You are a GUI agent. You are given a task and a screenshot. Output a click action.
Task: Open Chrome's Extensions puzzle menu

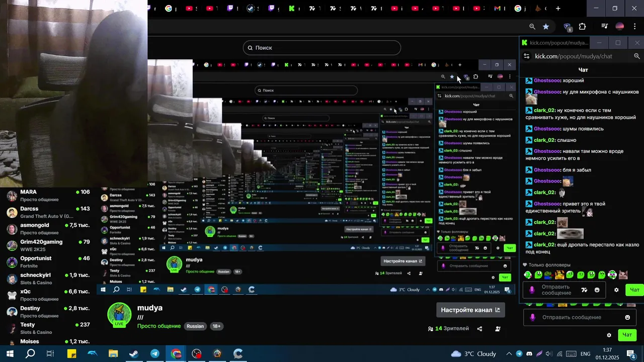click(583, 27)
